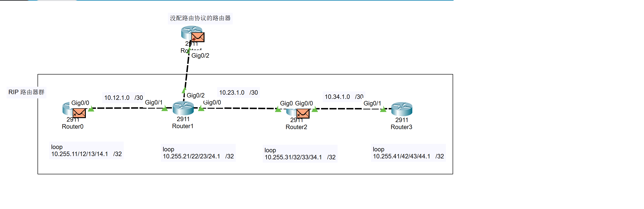The image size is (644, 209).
Task: Click the envelope packet on Router4
Action: point(198,37)
